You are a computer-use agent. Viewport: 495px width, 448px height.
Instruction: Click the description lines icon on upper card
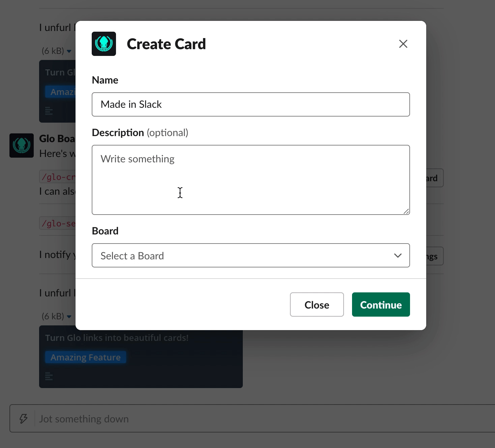[x=49, y=111]
